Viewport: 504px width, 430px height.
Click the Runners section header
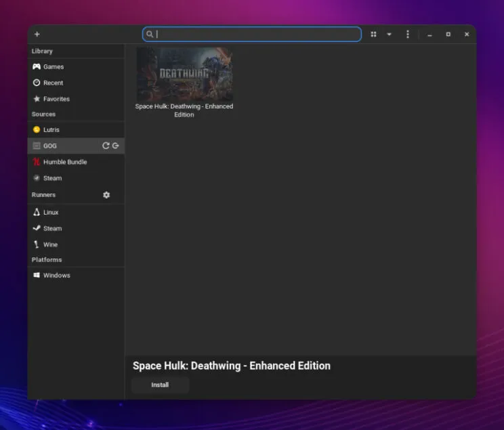point(43,195)
